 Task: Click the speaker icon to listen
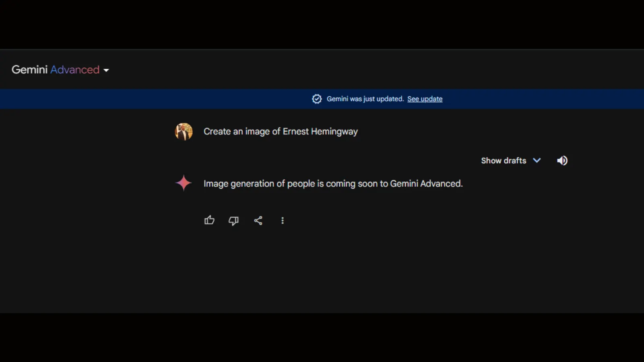point(562,160)
